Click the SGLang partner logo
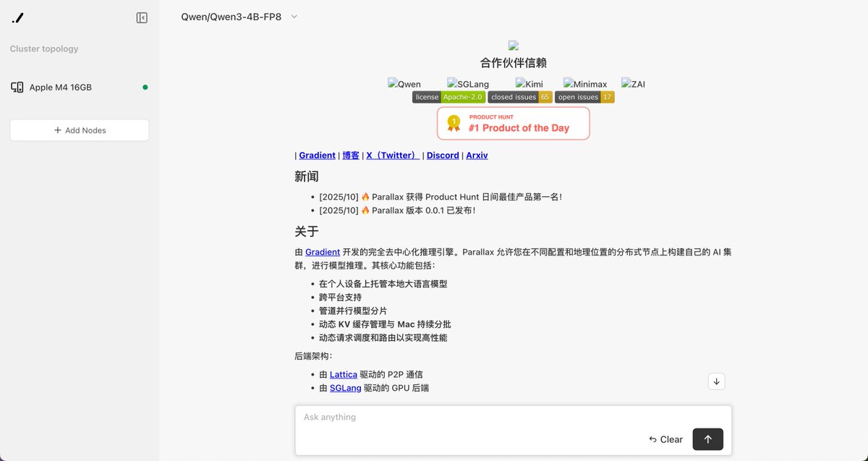The image size is (868, 461). point(467,84)
